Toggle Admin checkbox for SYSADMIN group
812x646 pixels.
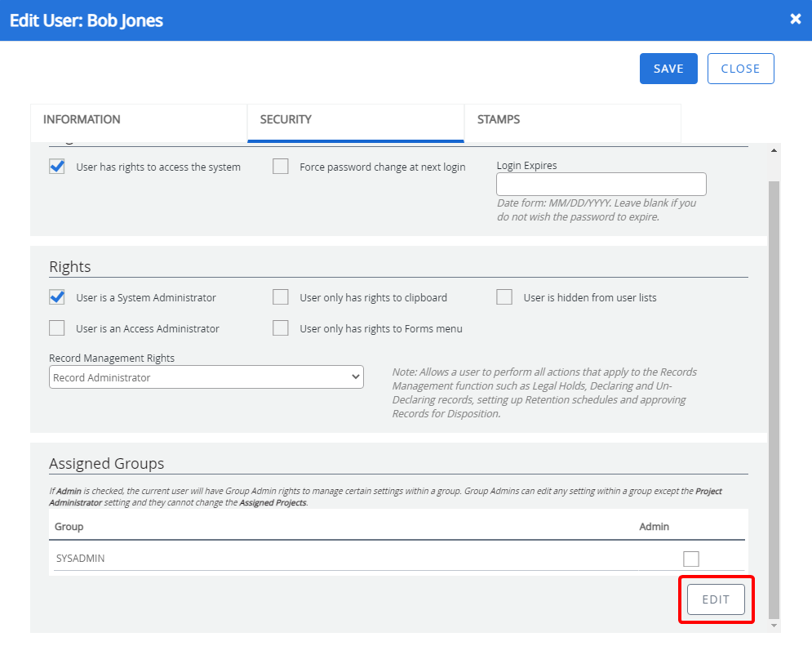click(691, 559)
